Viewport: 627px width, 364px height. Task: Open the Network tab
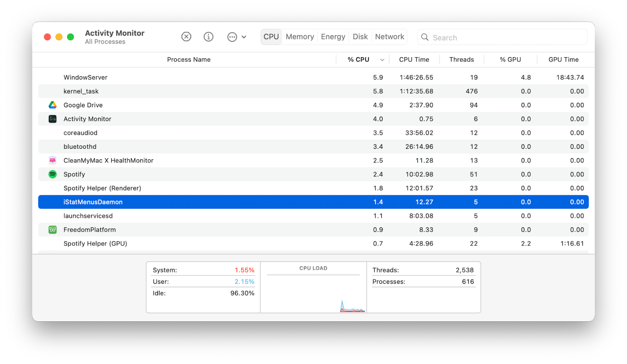389,36
